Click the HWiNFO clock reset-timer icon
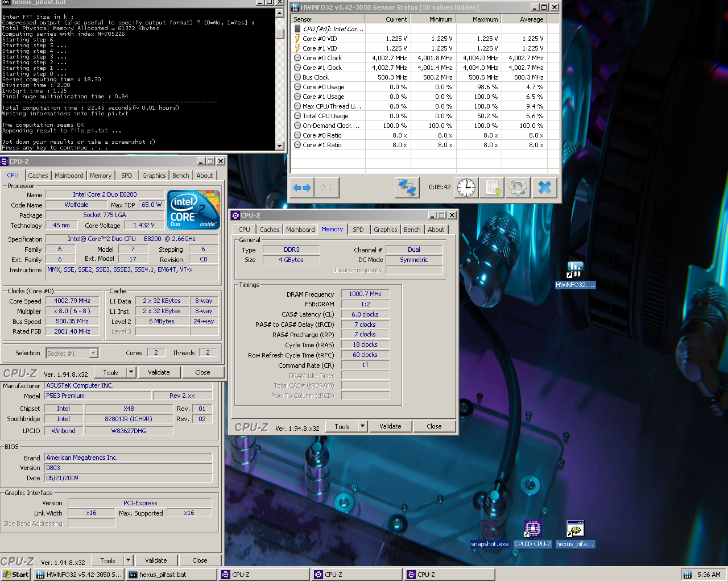The width and height of the screenshot is (728, 582). [x=466, y=187]
